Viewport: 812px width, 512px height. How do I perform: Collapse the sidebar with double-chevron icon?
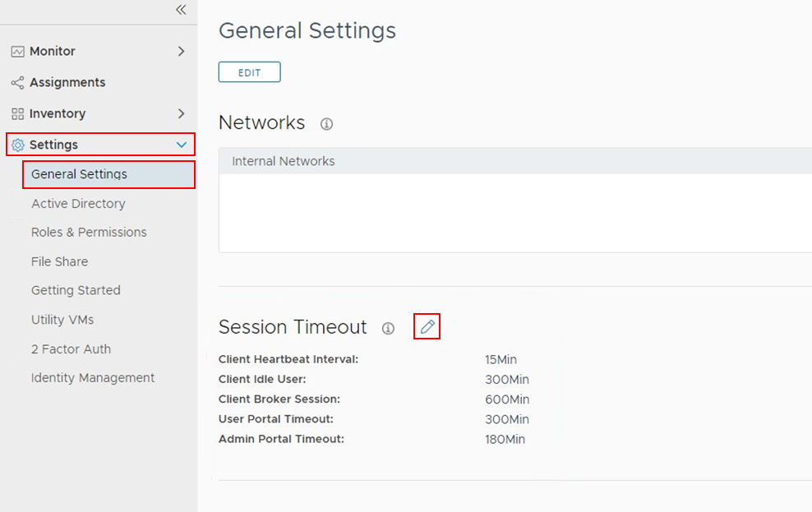pos(181,10)
